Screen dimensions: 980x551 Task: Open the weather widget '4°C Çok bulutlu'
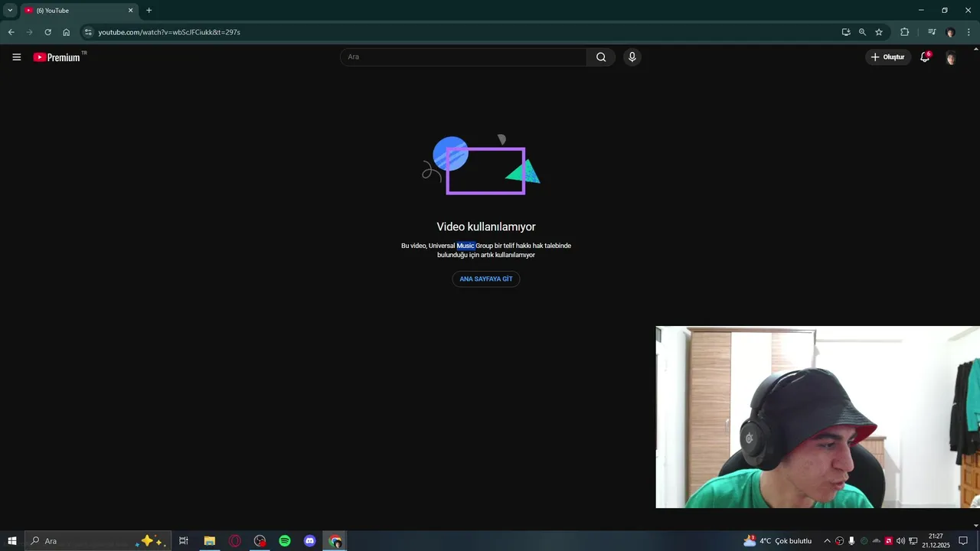pyautogui.click(x=777, y=541)
